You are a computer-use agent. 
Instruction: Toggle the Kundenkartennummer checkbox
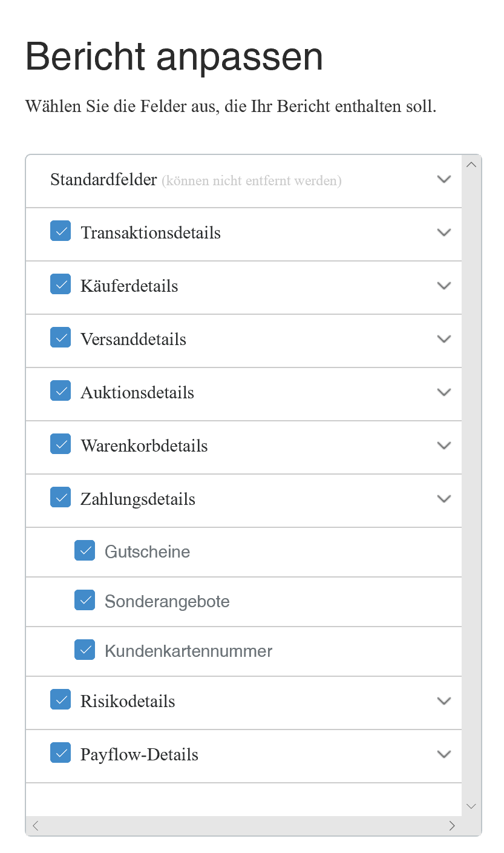tap(85, 650)
